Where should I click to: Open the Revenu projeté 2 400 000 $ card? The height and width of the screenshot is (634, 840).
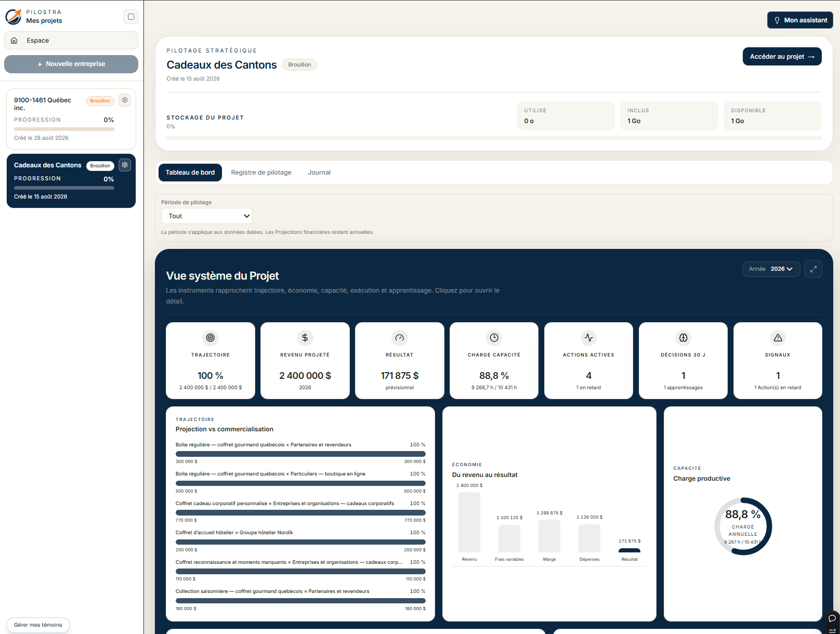pos(305,361)
